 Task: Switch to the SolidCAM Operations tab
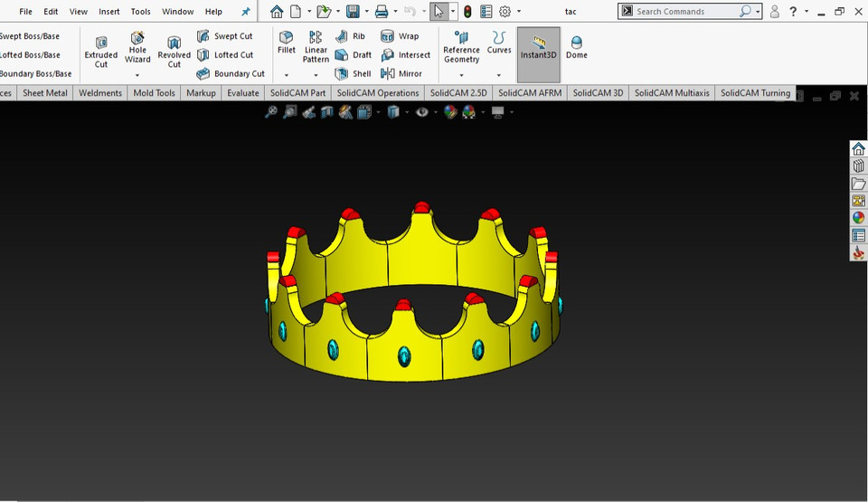(378, 92)
